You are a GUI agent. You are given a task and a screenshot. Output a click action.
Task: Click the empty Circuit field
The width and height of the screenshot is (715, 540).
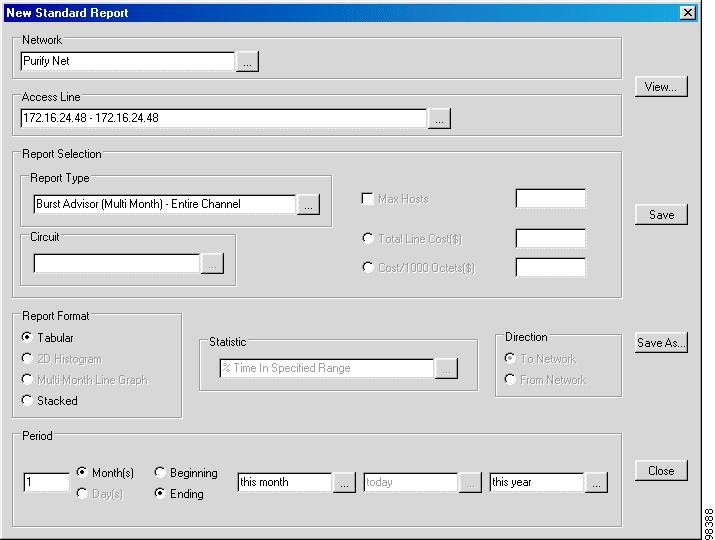pyautogui.click(x=117, y=264)
